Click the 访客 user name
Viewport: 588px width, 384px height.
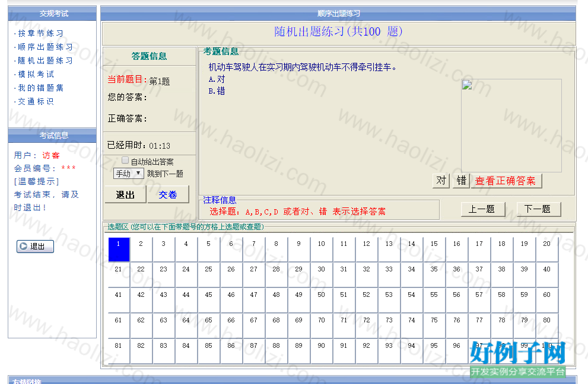point(51,155)
